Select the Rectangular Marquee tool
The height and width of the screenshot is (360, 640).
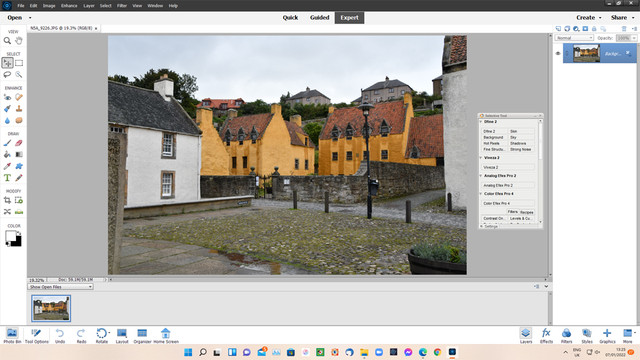click(x=19, y=63)
